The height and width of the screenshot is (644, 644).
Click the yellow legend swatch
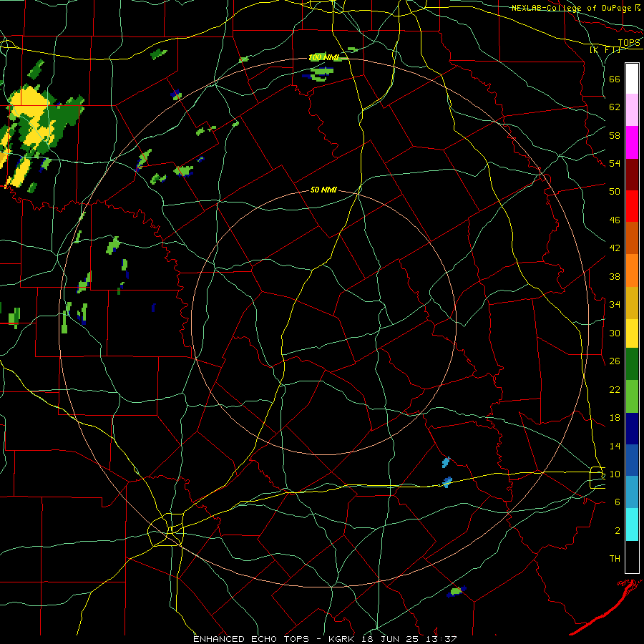[632, 333]
